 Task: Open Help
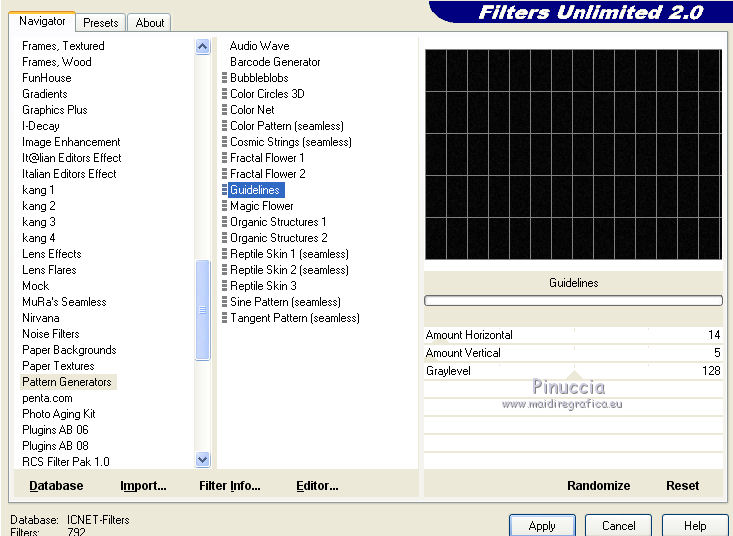[695, 526]
